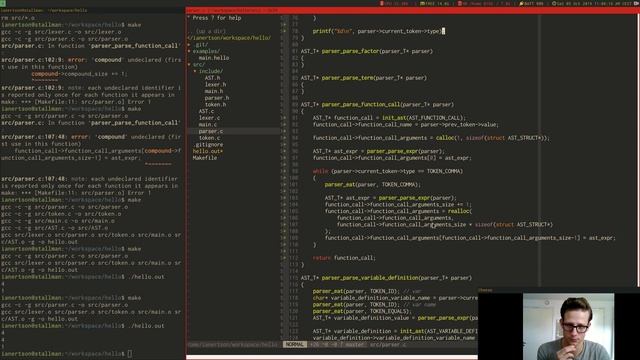
Task: Expand the .git/ folder arrow in NERDTree
Action: tap(189, 44)
